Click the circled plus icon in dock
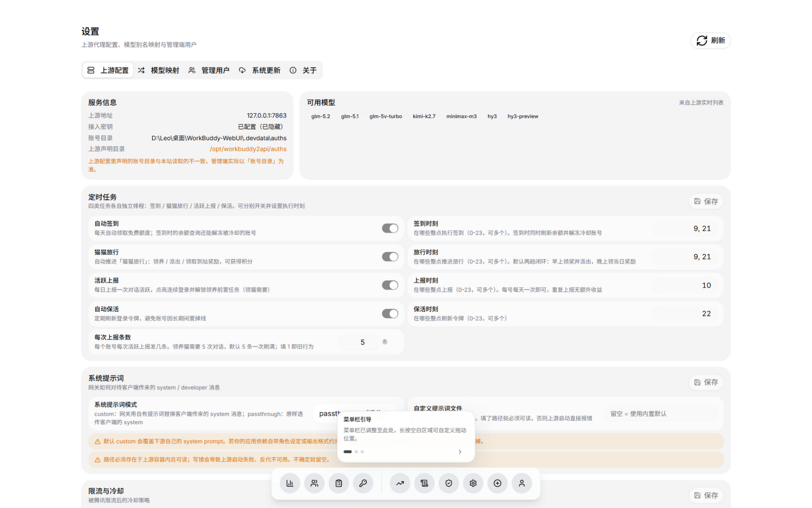This screenshot has width=812, height=508. pos(497,483)
